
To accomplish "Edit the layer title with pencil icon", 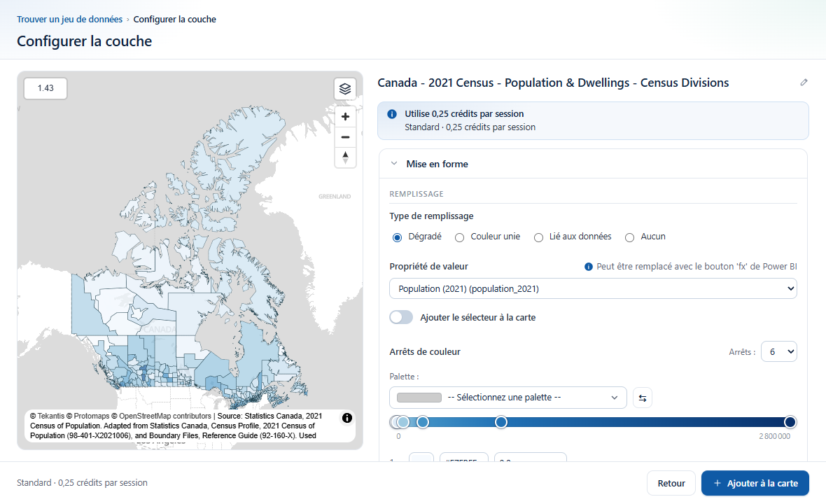I will [x=804, y=82].
